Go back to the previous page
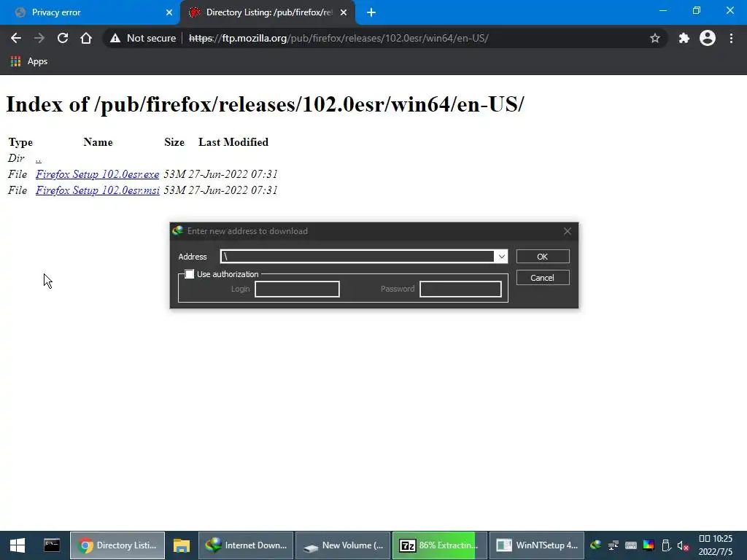The height and width of the screenshot is (560, 747). 16,38
